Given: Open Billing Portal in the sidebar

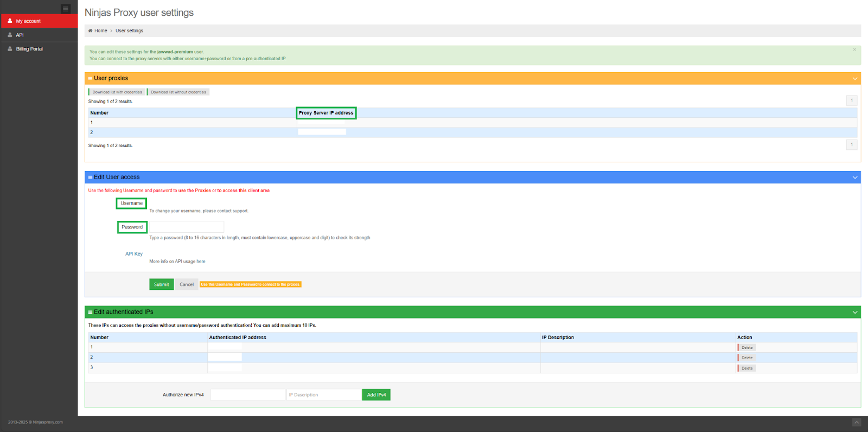Looking at the screenshot, I should pyautogui.click(x=39, y=49).
